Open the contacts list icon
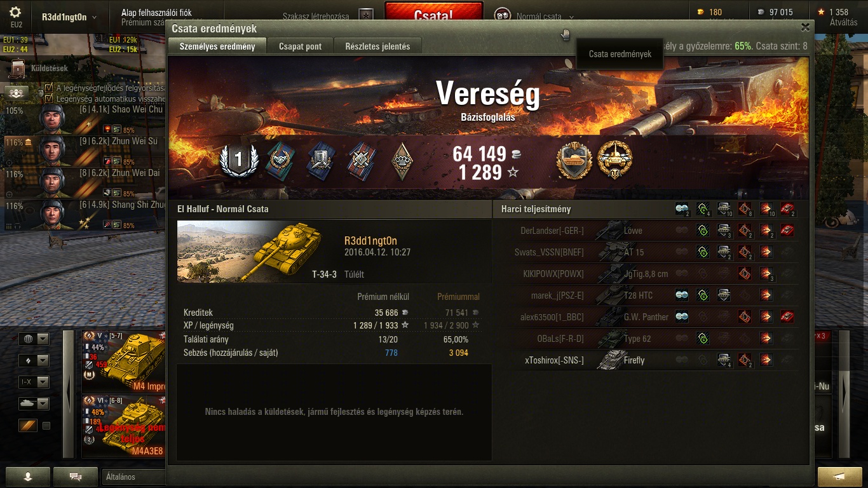 (27, 477)
